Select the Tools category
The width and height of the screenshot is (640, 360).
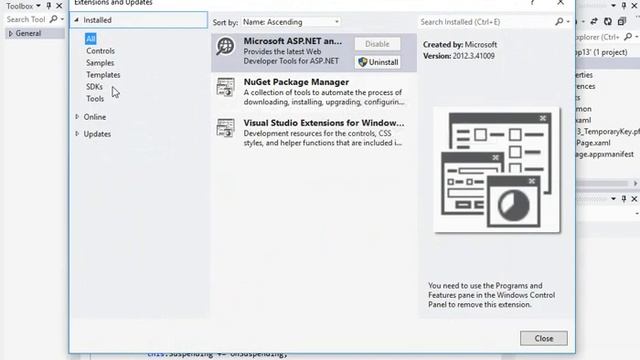(95, 99)
